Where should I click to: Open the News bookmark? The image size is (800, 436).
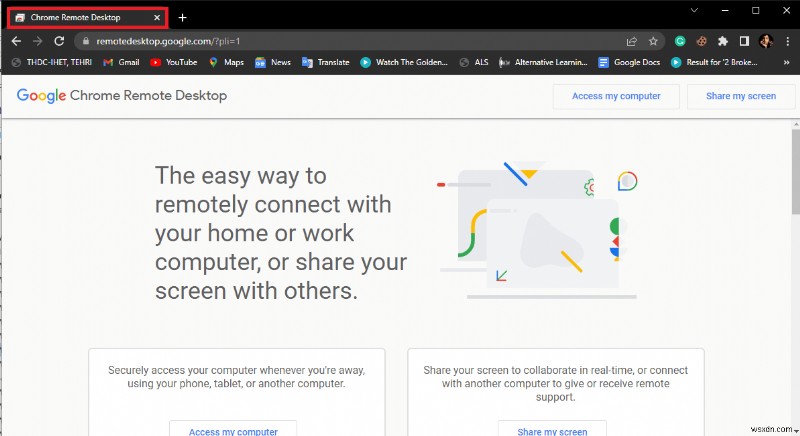273,62
